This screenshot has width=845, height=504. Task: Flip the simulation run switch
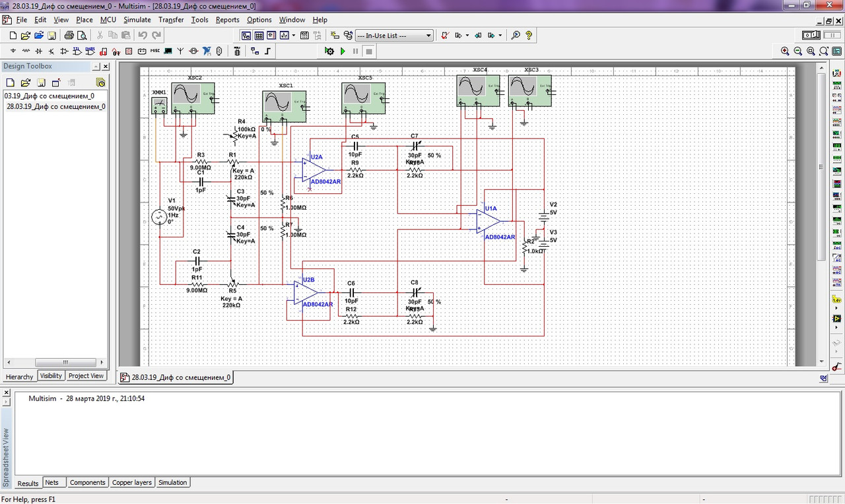click(x=811, y=35)
